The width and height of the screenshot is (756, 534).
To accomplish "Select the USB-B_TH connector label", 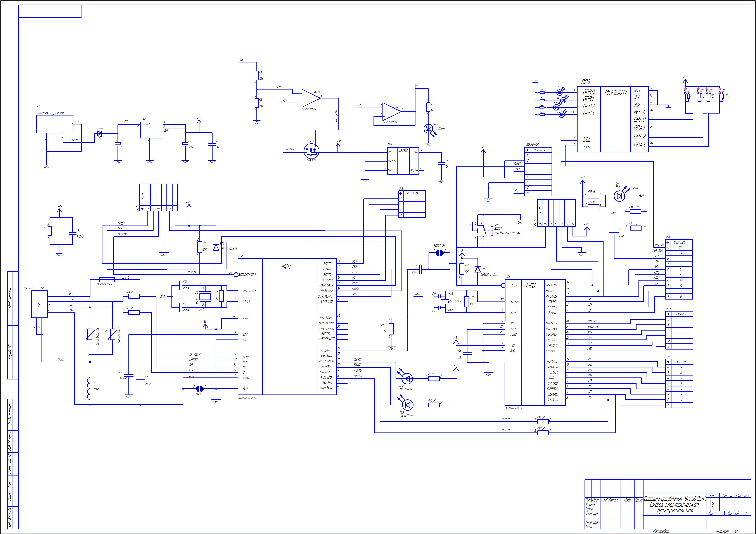I will coord(30,288).
